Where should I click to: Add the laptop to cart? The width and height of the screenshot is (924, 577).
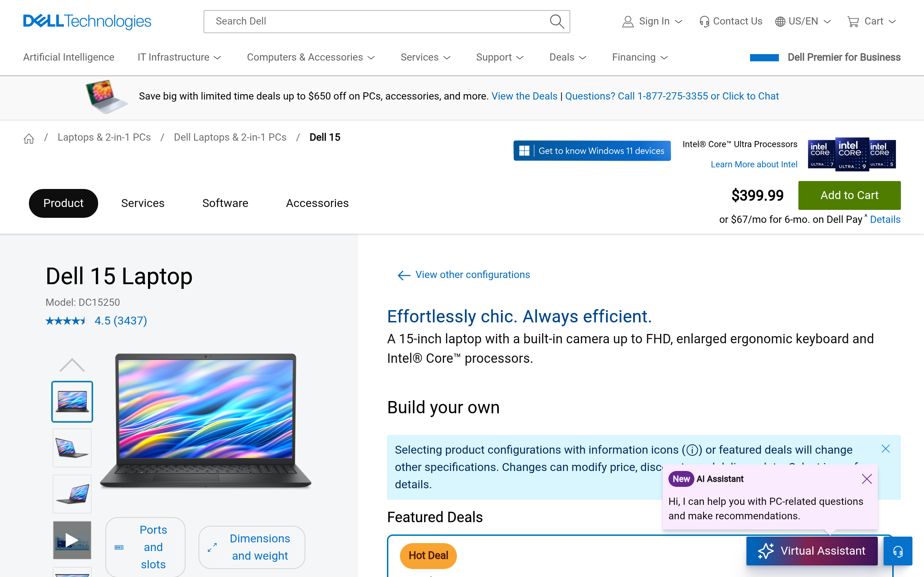coord(849,195)
